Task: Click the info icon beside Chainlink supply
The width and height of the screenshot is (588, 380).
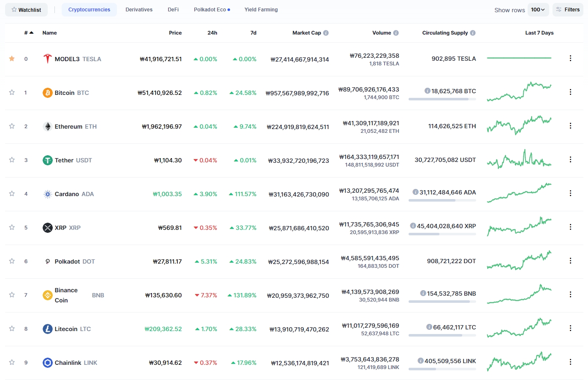Action: pyautogui.click(x=420, y=361)
